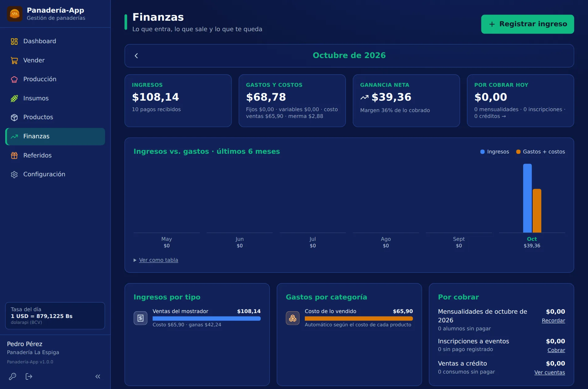The height and width of the screenshot is (389, 588).
Task: Click the Producción chef hat icon
Action: (14, 79)
